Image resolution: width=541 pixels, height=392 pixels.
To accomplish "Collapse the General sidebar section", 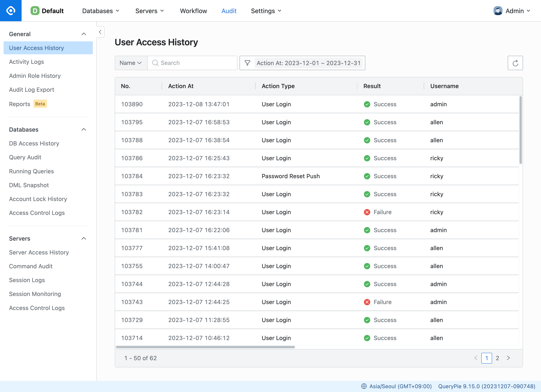I will [84, 34].
